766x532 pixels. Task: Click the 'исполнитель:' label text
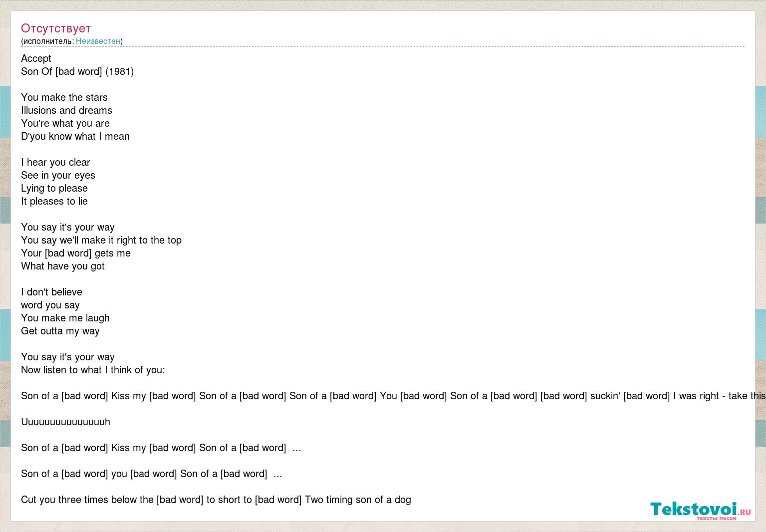(48, 41)
